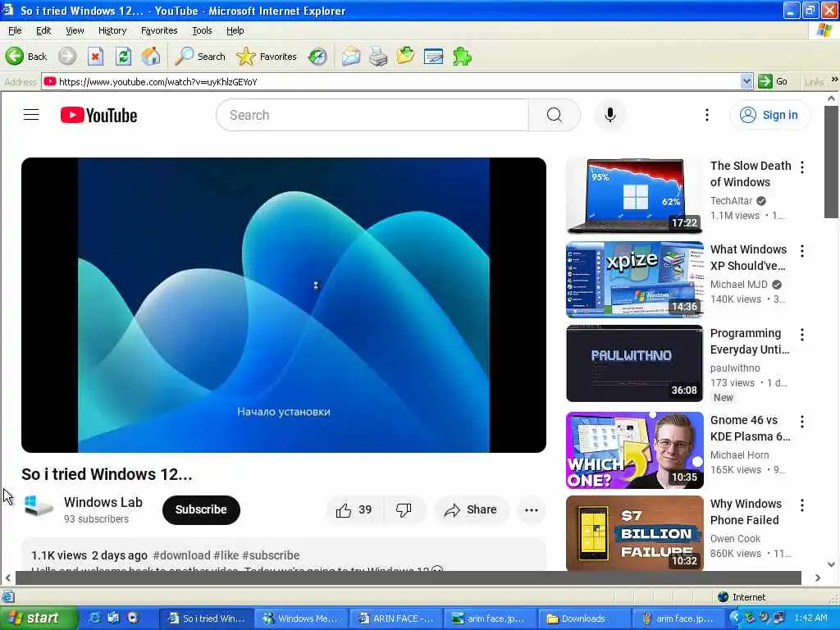Click the Go button beside address bar
The image size is (840, 630).
click(774, 81)
